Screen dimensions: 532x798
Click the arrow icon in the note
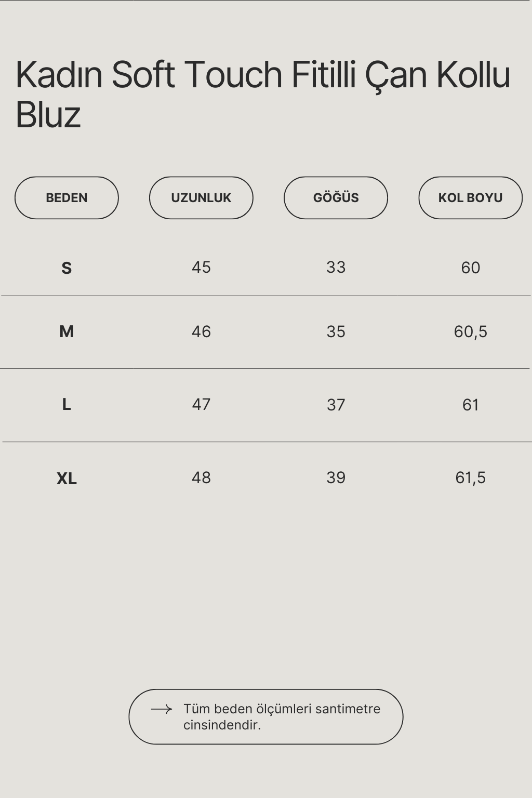(x=161, y=709)
